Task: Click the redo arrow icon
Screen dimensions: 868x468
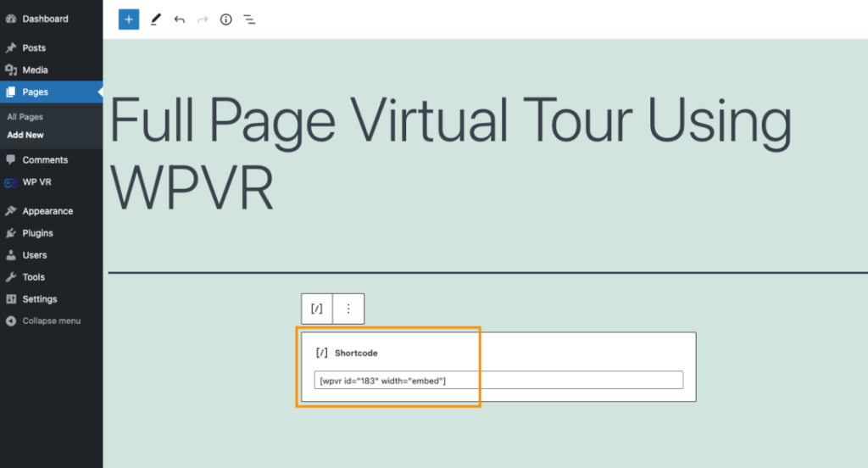Action: pos(203,19)
